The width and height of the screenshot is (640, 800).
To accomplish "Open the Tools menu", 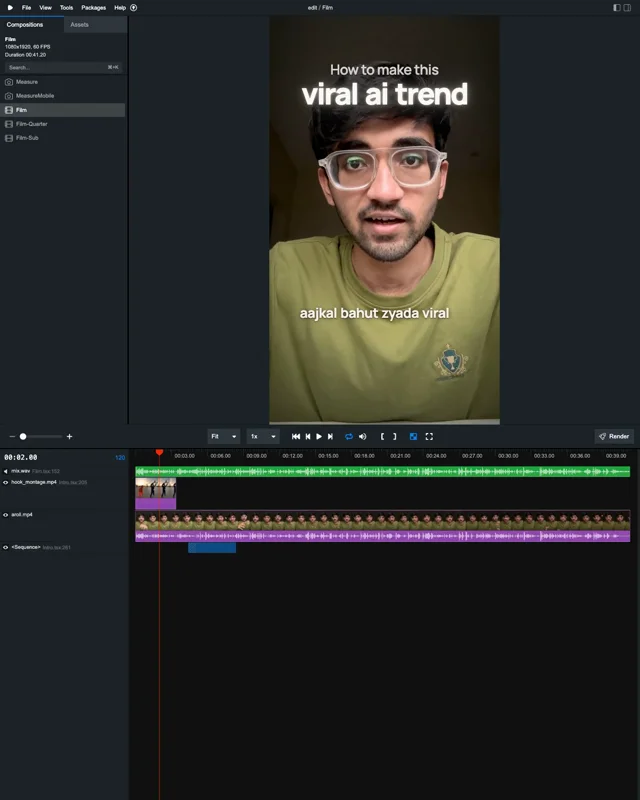I will point(66,8).
